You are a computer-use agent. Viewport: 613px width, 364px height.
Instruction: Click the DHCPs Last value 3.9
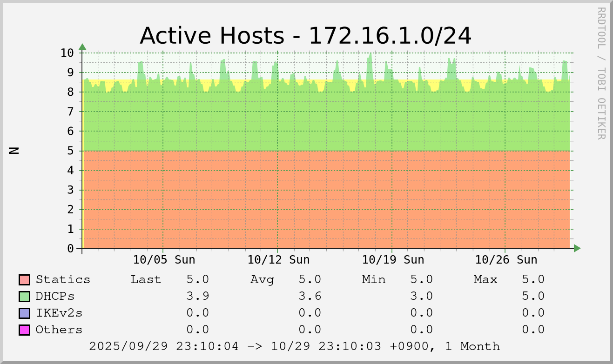[x=197, y=297]
